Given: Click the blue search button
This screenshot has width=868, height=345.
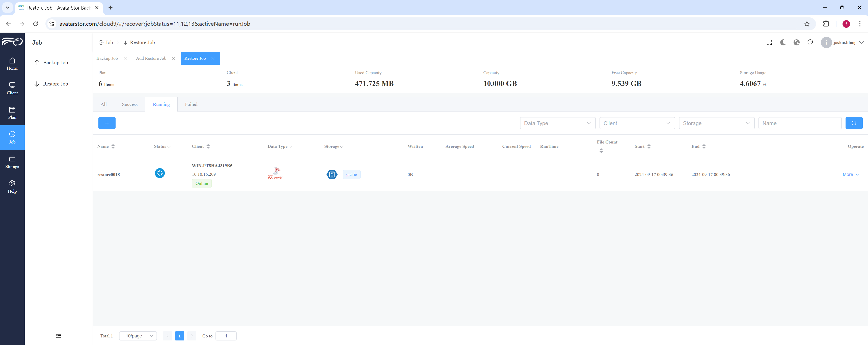Looking at the screenshot, I should click(854, 123).
